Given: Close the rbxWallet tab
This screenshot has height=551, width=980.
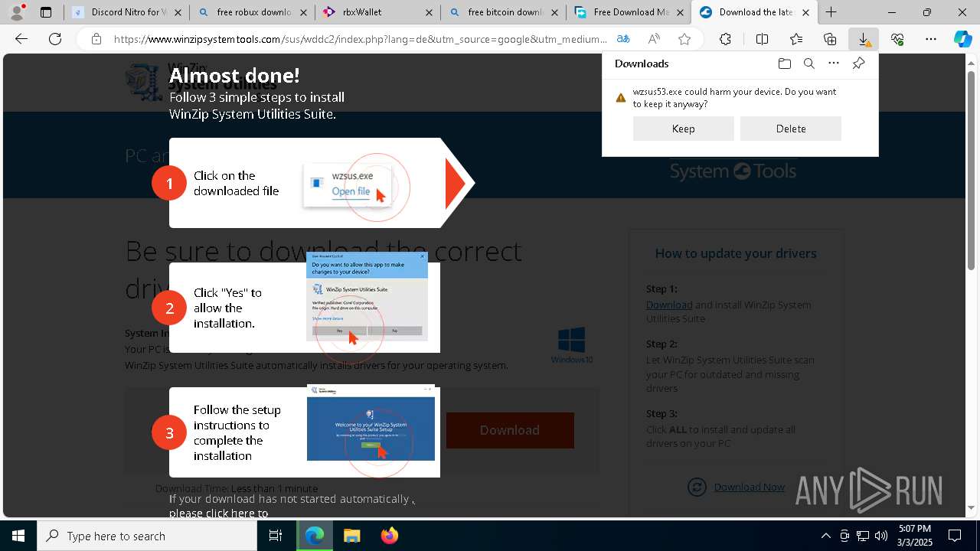Looking at the screenshot, I should [x=428, y=12].
